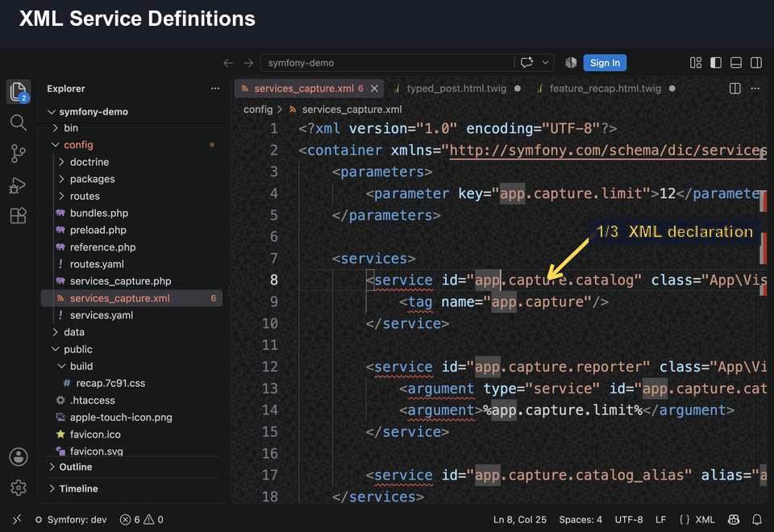The width and height of the screenshot is (774, 532).
Task: Click the Copilot icon near Sign In
Action: click(x=571, y=63)
